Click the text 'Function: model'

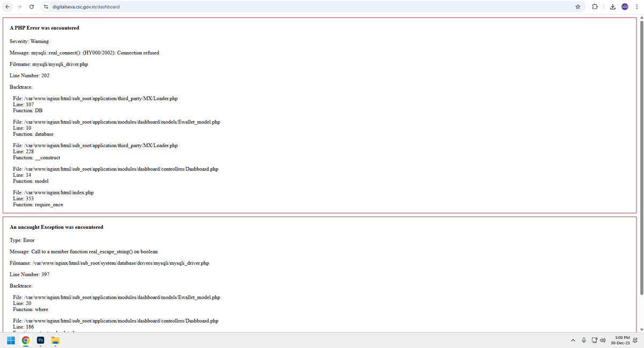point(31,181)
